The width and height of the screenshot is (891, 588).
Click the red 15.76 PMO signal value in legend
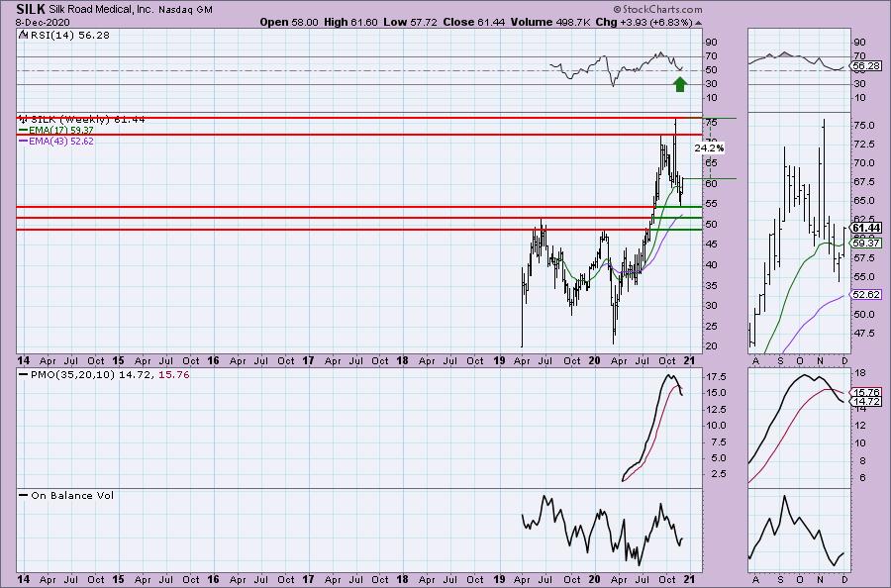click(174, 375)
